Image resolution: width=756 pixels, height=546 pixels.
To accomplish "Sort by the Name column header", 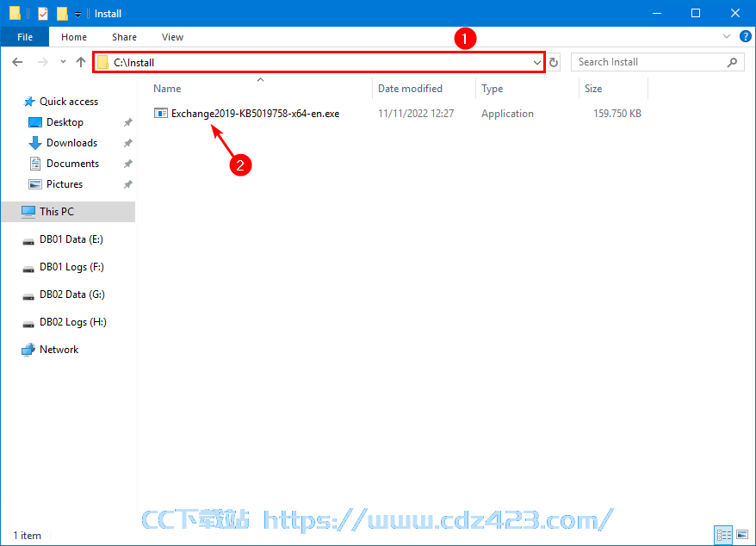I will point(167,89).
